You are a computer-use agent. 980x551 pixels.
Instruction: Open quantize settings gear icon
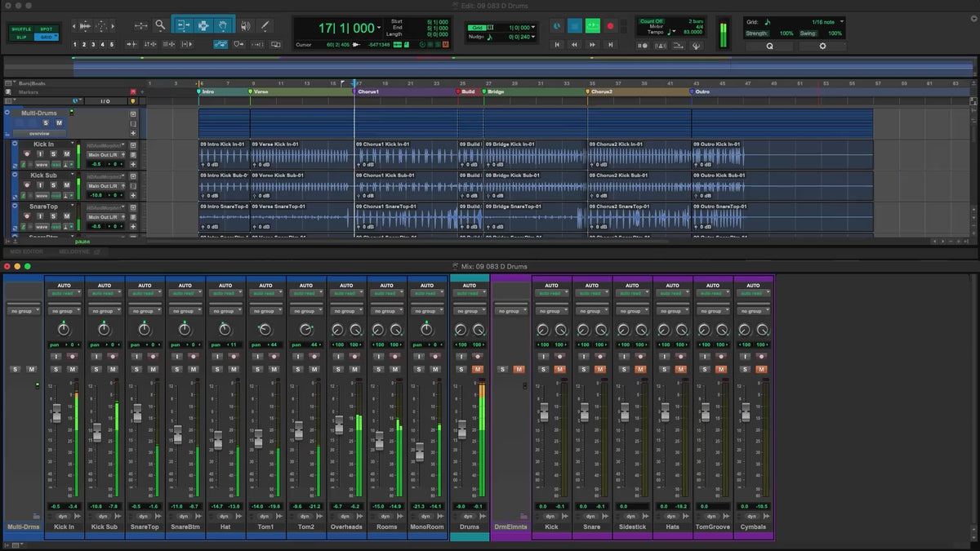[822, 47]
